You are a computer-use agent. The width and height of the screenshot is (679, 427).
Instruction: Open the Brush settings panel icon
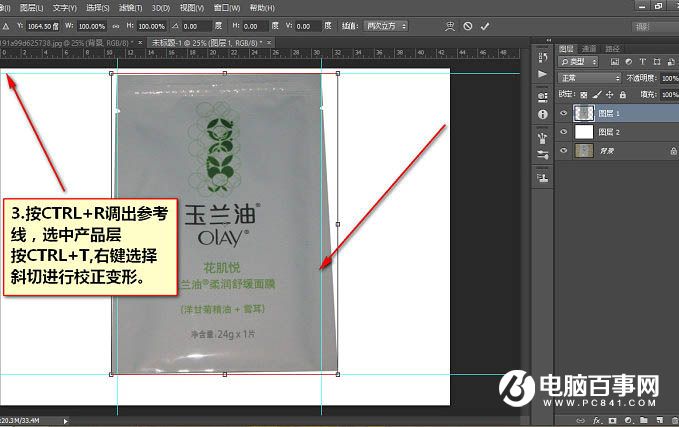[543, 155]
